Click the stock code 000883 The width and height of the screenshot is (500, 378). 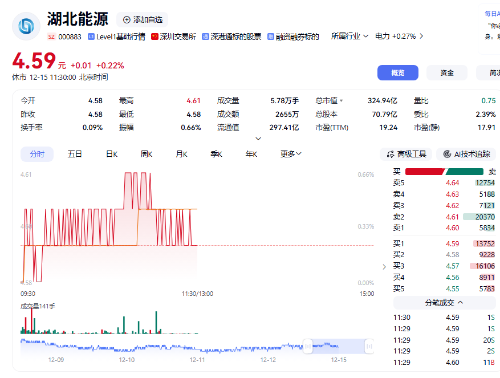pos(70,37)
